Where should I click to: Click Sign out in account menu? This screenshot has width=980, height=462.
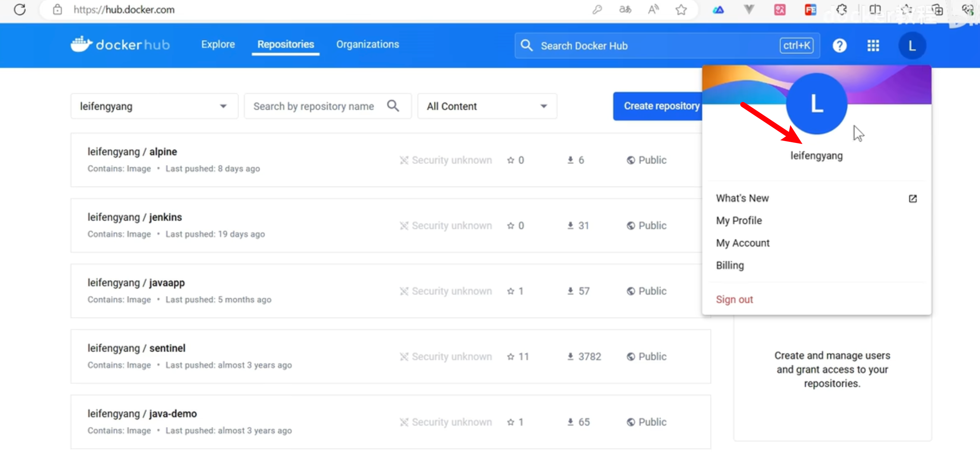[x=734, y=300]
